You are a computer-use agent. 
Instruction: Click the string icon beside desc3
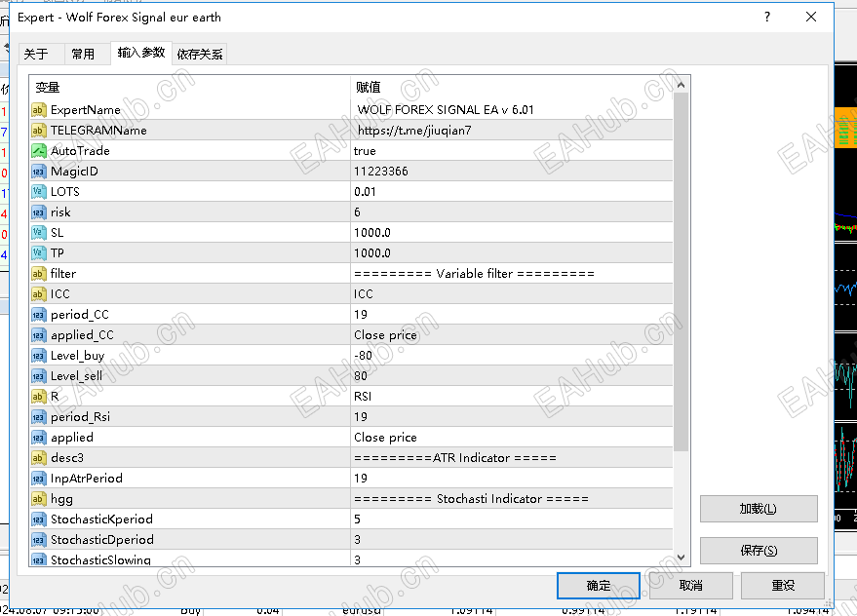click(38, 458)
